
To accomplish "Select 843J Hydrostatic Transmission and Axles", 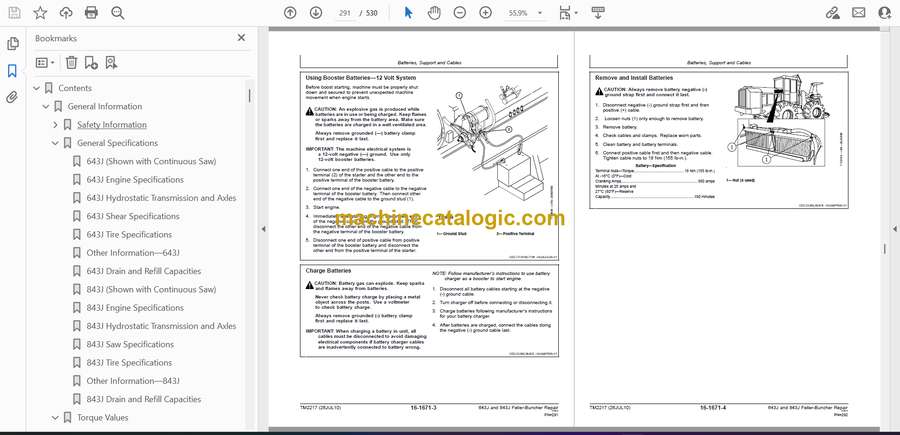I will tap(161, 326).
